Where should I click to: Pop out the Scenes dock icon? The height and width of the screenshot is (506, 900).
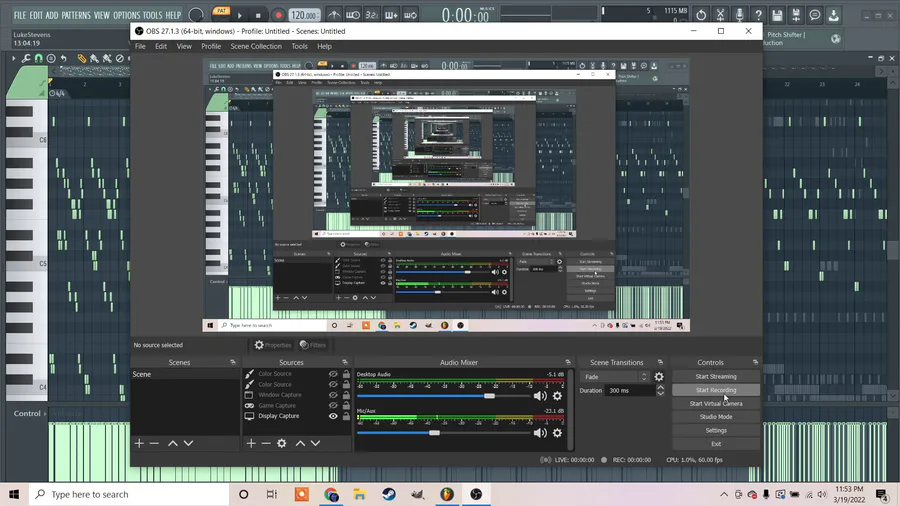(x=232, y=363)
